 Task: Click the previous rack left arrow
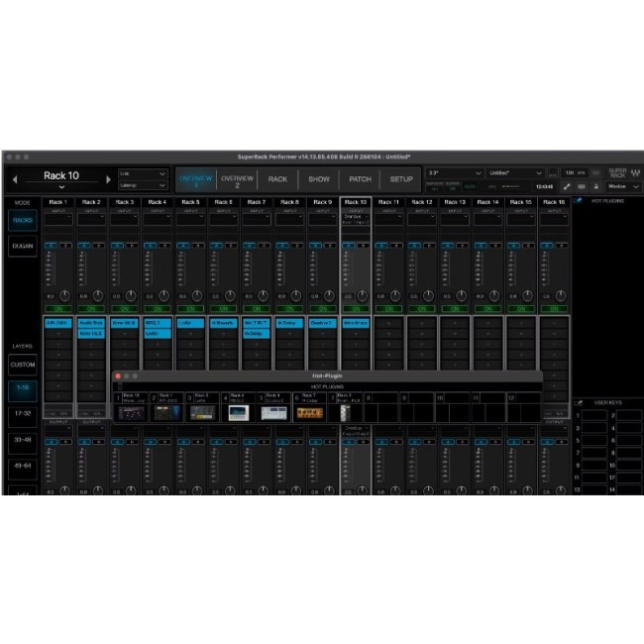coord(15,178)
